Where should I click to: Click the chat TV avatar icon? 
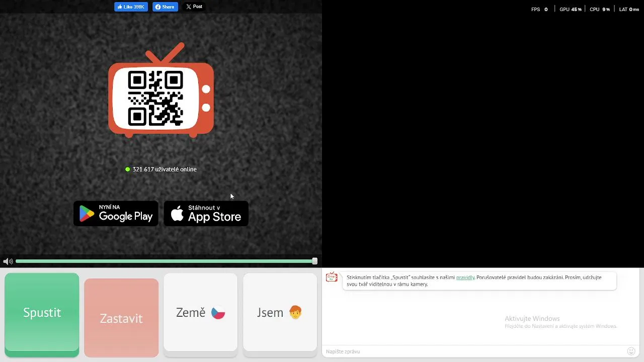[x=332, y=278]
